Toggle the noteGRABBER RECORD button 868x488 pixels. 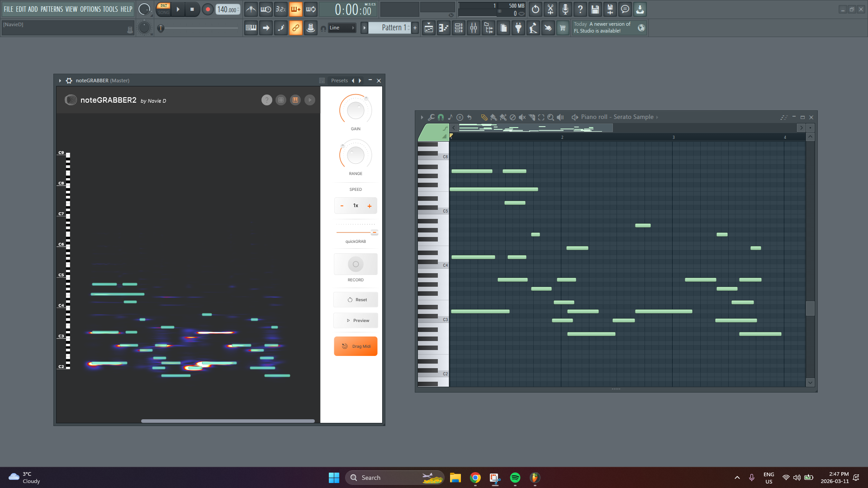click(x=356, y=264)
